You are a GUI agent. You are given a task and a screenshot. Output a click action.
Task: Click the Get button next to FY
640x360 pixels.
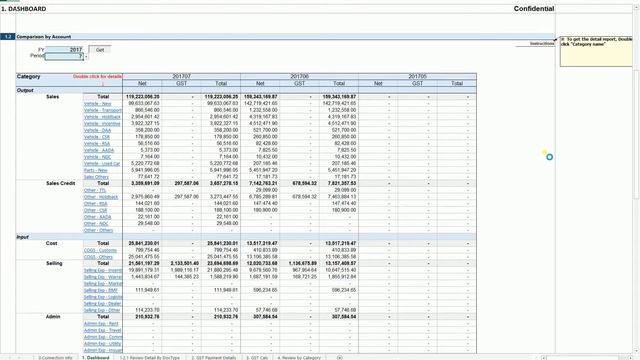[x=100, y=50]
